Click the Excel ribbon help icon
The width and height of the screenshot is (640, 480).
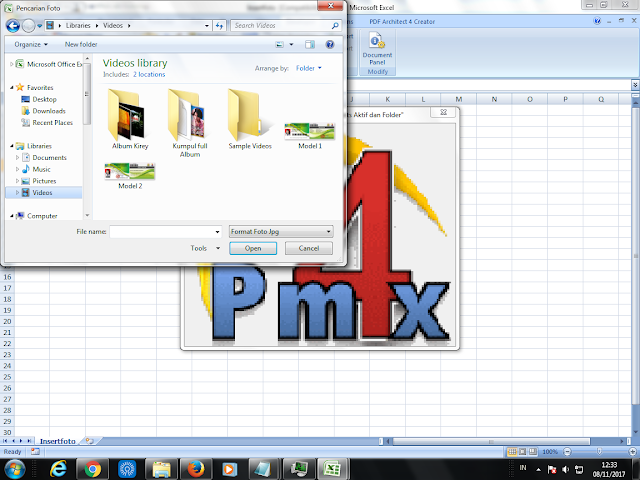point(597,21)
